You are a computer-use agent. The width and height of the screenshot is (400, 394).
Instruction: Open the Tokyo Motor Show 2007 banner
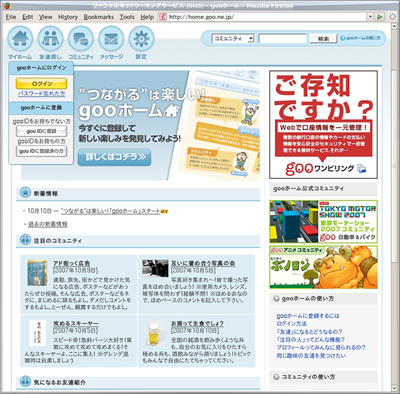[x=323, y=222]
